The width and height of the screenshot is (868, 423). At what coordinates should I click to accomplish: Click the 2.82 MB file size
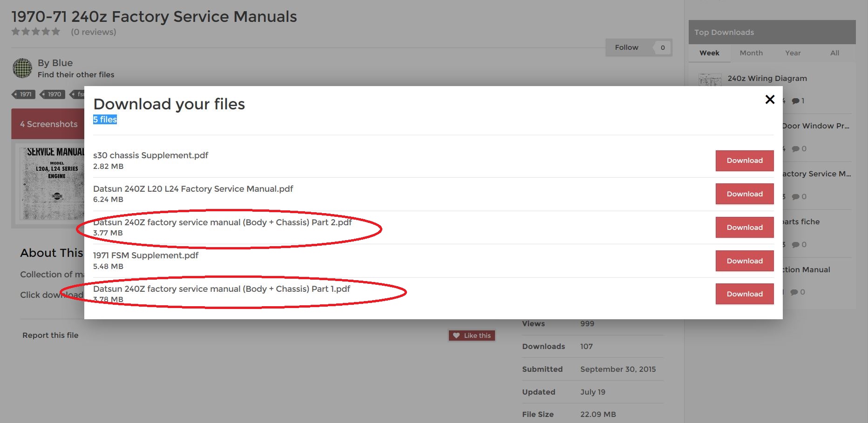tap(108, 167)
